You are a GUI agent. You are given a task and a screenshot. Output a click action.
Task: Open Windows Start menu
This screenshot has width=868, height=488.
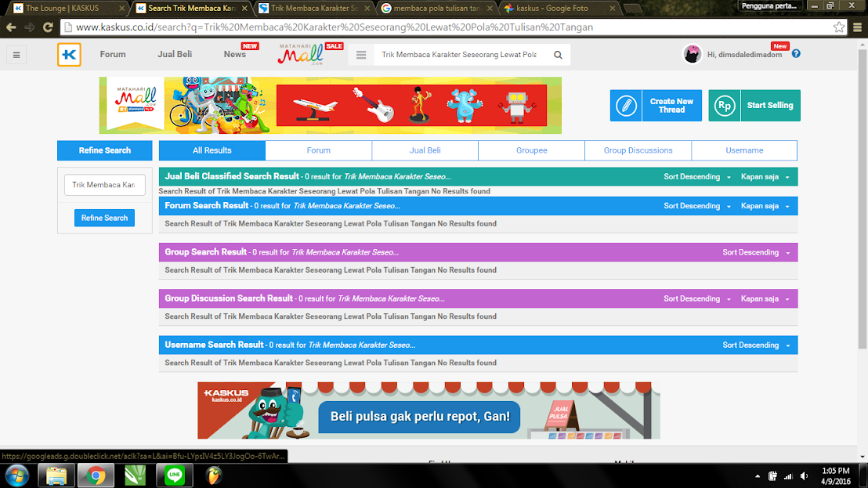(x=17, y=475)
